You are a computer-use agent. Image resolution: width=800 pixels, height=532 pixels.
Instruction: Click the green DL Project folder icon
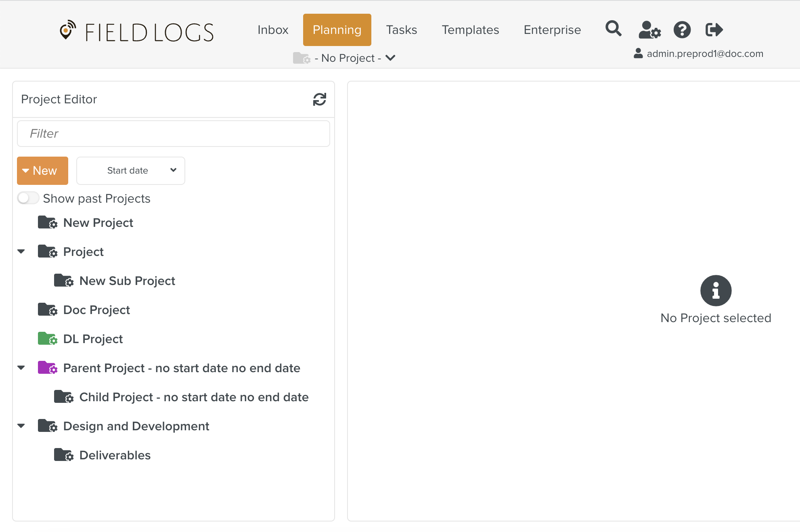[47, 339]
